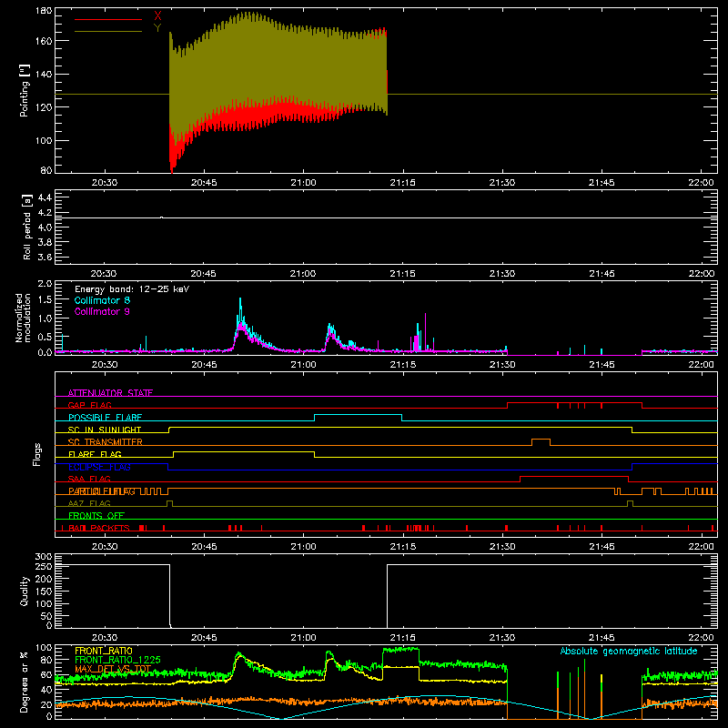Click the "Flags" vertical axis title
The height and width of the screenshot is (728, 728).
[37, 454]
